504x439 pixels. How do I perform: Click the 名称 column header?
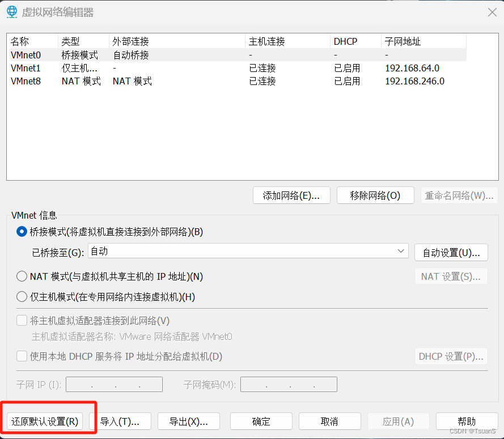[x=33, y=41]
